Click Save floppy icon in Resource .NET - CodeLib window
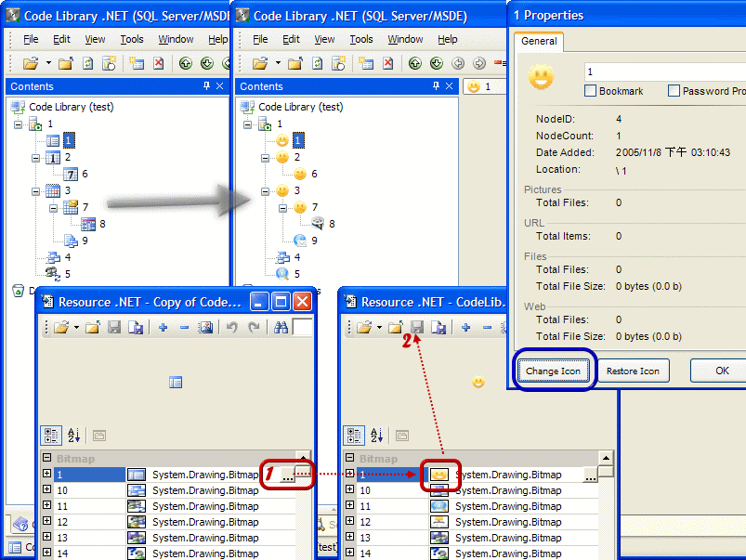This screenshot has width=746, height=560. [417, 327]
